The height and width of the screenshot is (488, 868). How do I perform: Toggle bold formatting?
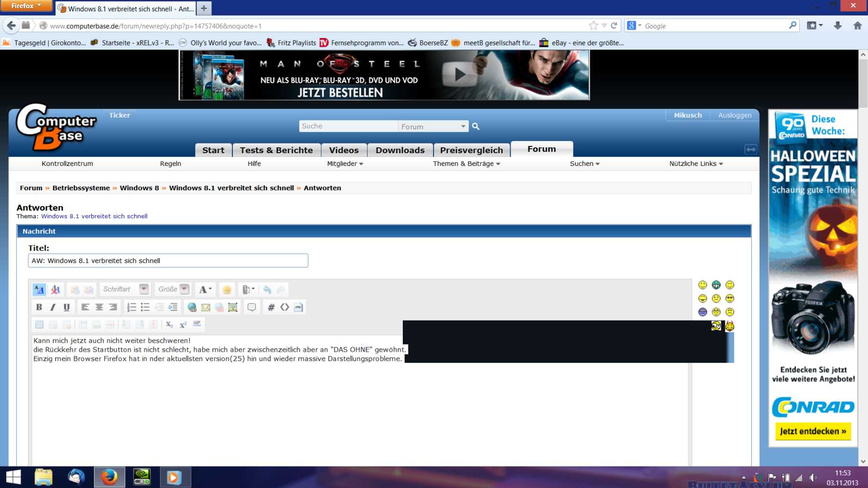39,307
